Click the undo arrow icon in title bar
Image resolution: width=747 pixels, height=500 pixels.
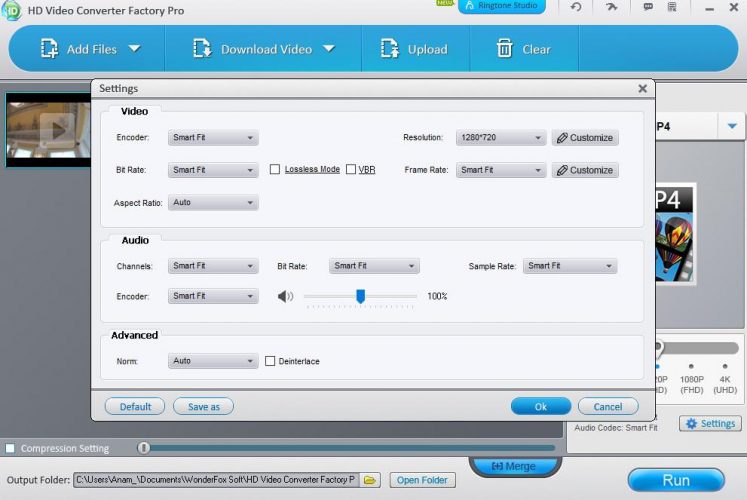[x=576, y=7]
